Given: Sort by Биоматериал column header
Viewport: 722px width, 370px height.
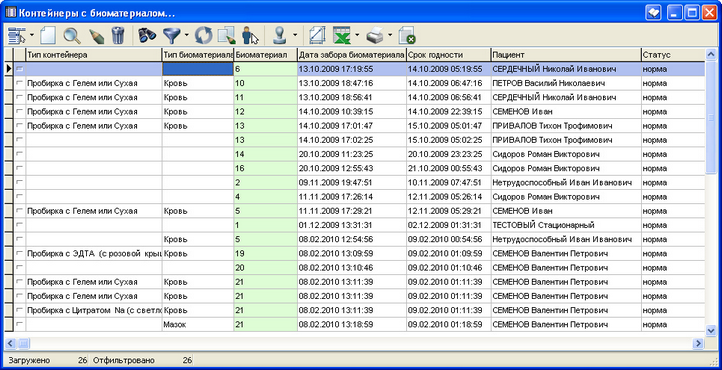Looking at the screenshot, I should click(265, 55).
